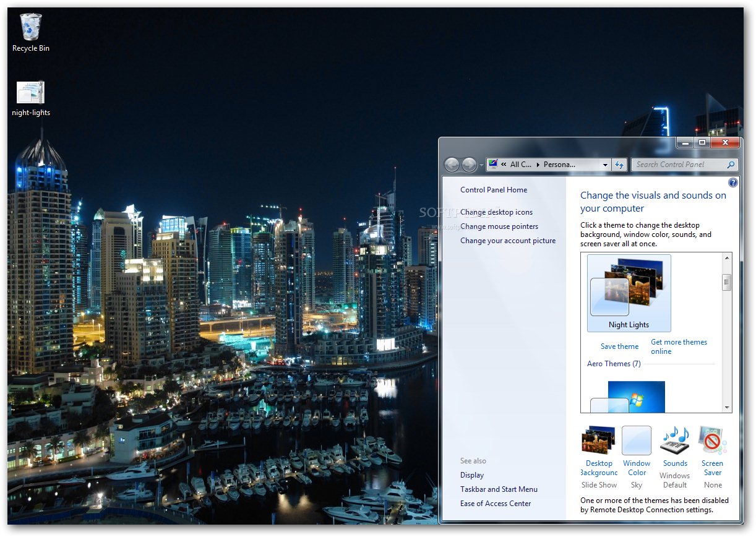The width and height of the screenshot is (756, 537).
Task: Open Taskbar and Start Menu link
Action: click(499, 489)
